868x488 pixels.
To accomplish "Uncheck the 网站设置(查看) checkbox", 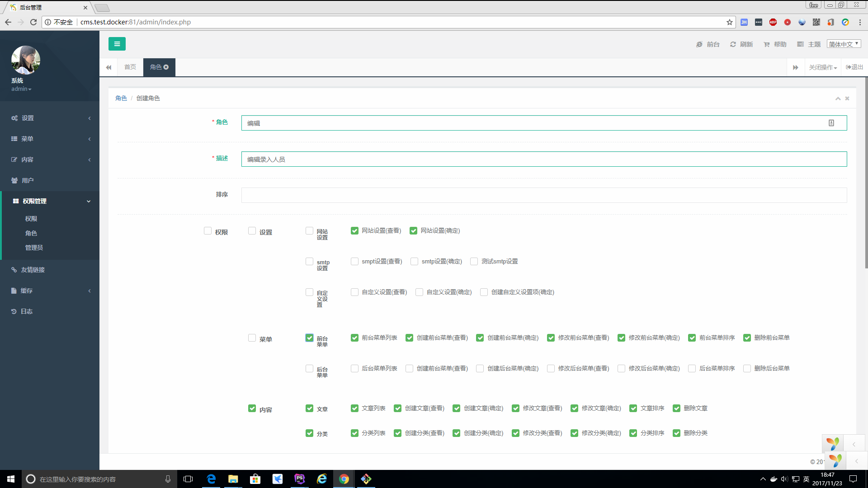I will [x=354, y=231].
